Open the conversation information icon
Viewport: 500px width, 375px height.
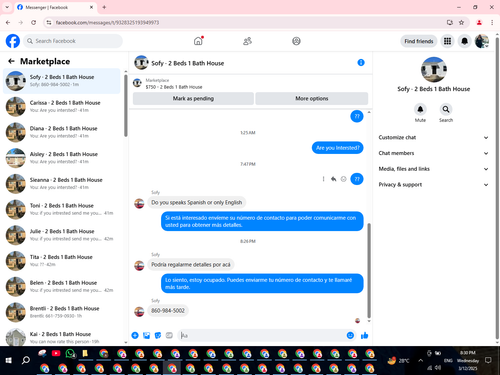click(361, 62)
